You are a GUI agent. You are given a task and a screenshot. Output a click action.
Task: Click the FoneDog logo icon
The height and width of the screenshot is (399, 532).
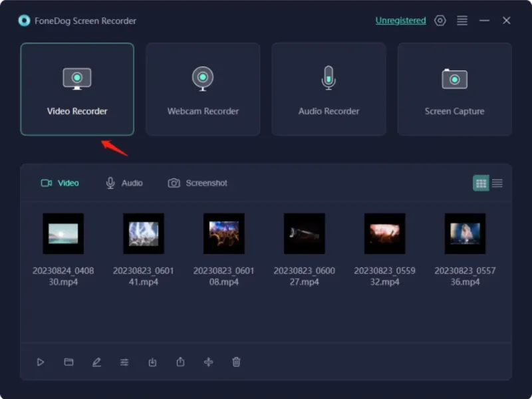24,21
